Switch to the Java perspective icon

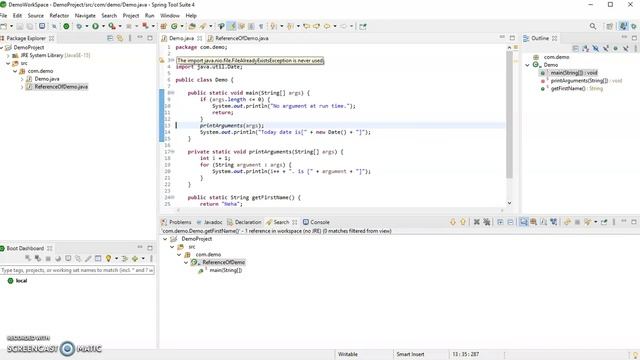623,27
